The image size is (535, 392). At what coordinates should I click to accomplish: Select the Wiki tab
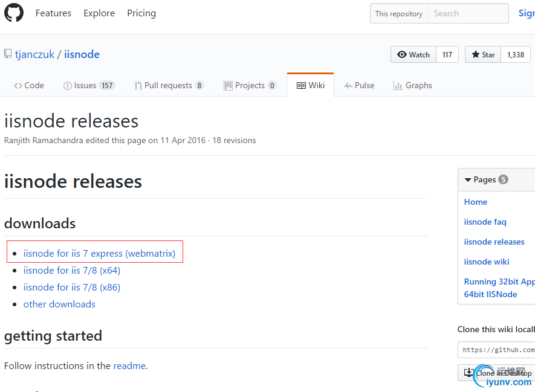(x=311, y=85)
